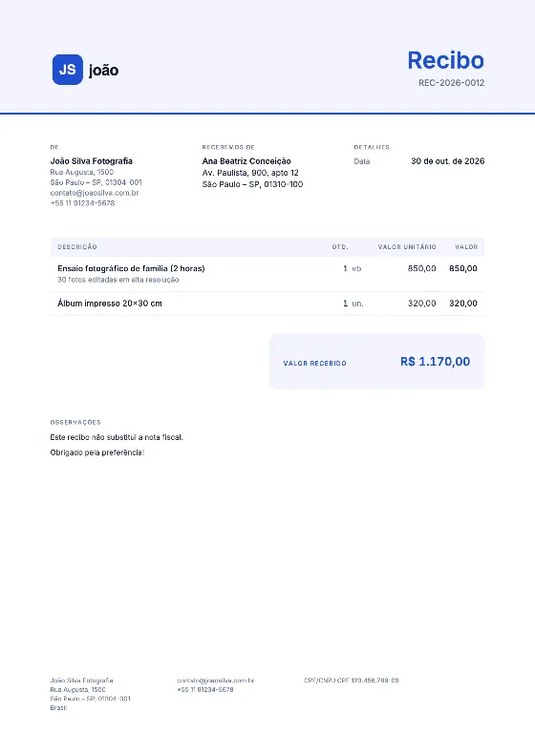Image resolution: width=535 pixels, height=756 pixels.
Task: Click "Brasil" in the footer
Action: 58,707
